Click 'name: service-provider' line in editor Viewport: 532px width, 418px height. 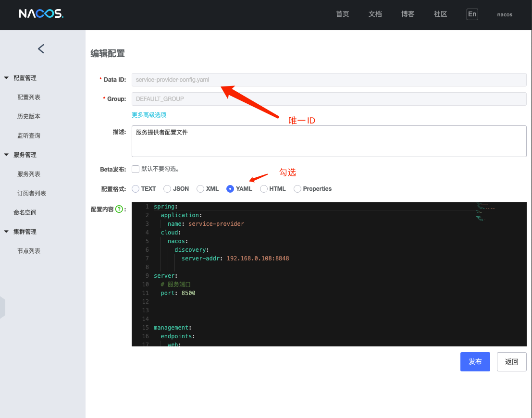(206, 224)
